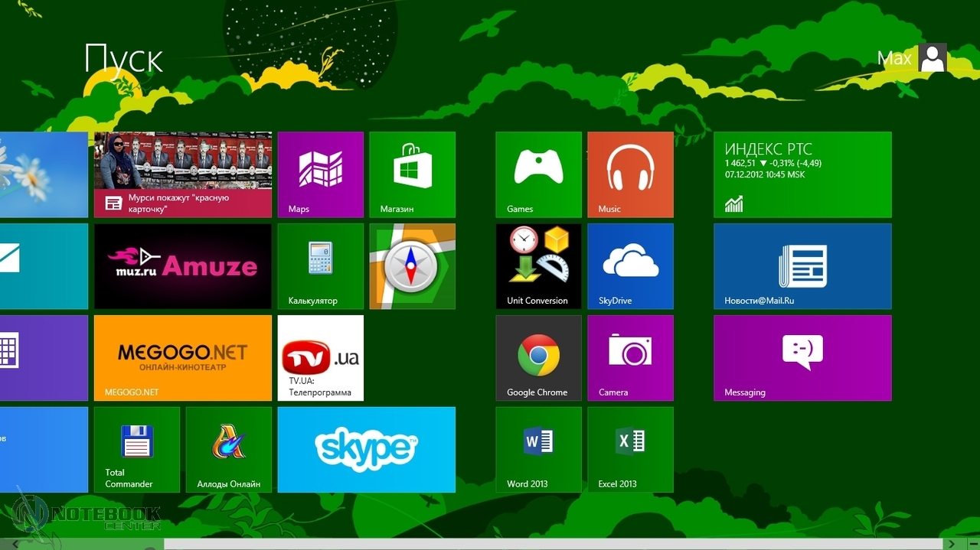Launch Калькулятор calculator tile

(320, 266)
